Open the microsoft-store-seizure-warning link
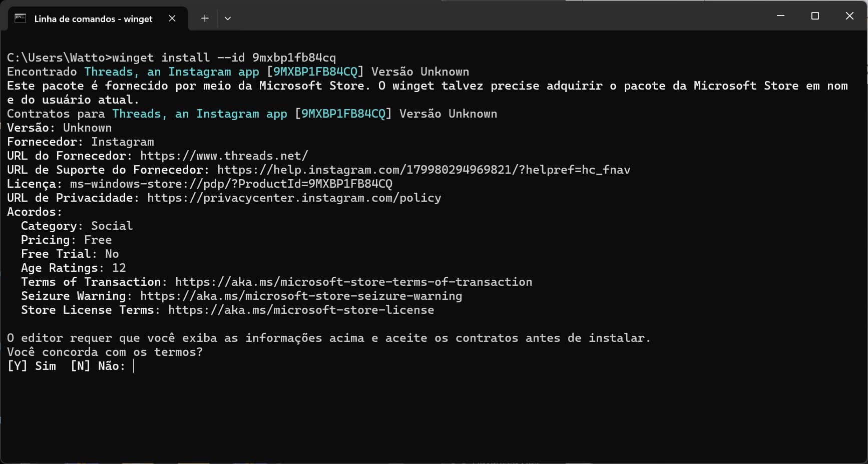The width and height of the screenshot is (868, 464). click(301, 296)
